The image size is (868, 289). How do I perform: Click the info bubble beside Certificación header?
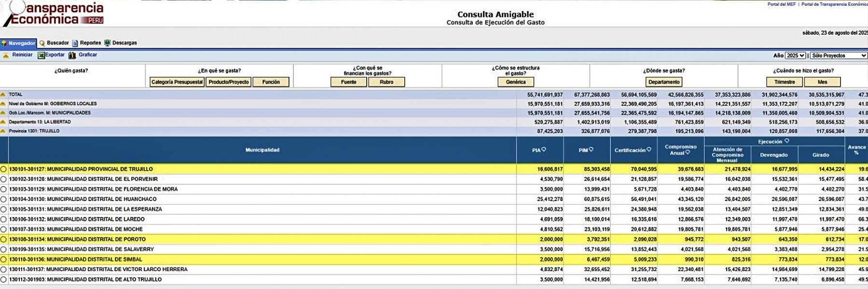click(649, 150)
